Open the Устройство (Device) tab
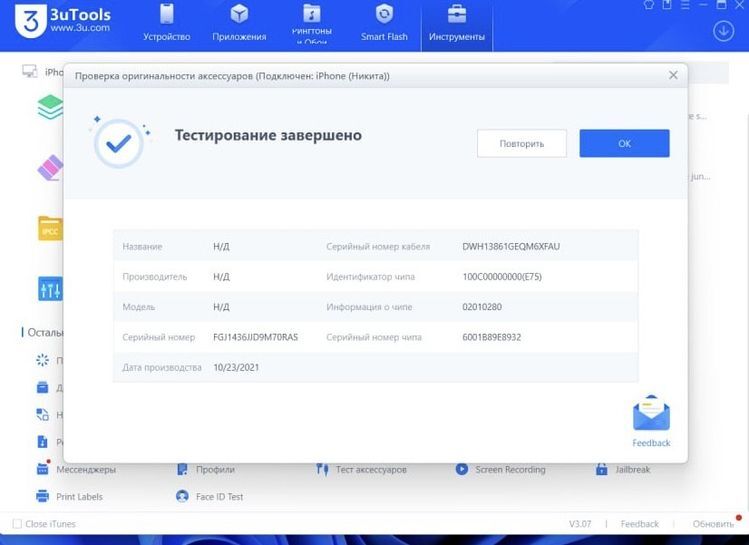Viewport: 749px width, 545px height. pos(166,25)
